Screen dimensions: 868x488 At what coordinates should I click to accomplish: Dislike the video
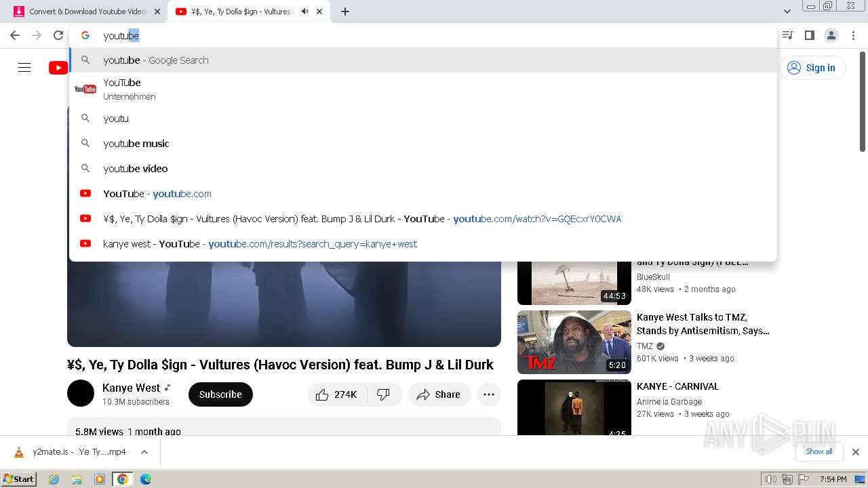[x=384, y=394]
